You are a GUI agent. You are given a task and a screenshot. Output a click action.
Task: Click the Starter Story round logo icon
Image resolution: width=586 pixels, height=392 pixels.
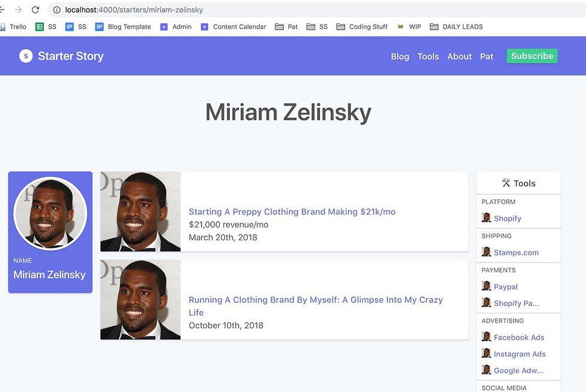pyautogui.click(x=26, y=56)
